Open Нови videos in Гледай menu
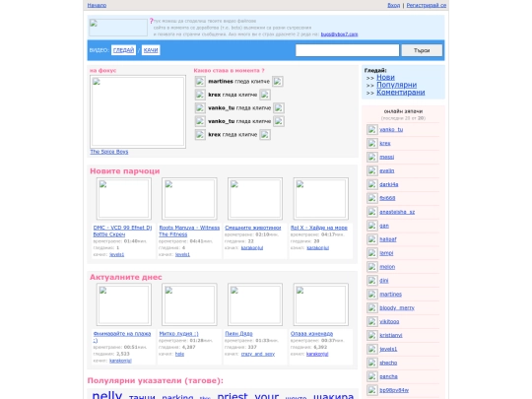532x399 pixels. (x=385, y=78)
